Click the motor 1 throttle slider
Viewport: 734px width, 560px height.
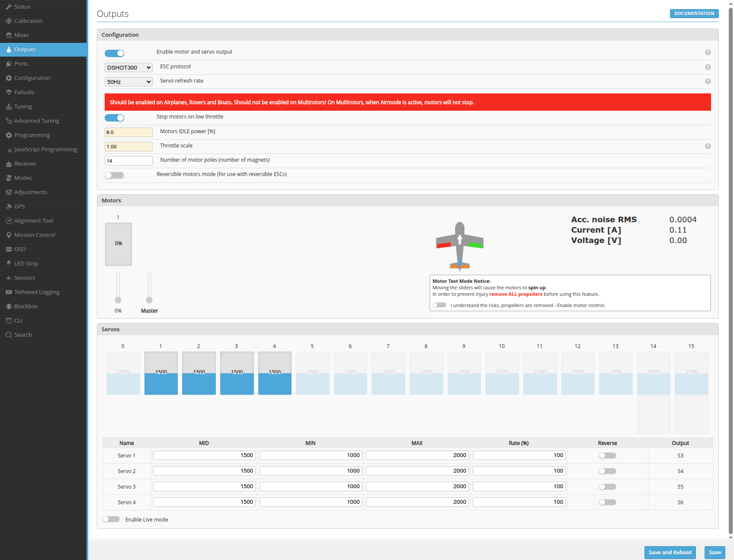(x=118, y=288)
